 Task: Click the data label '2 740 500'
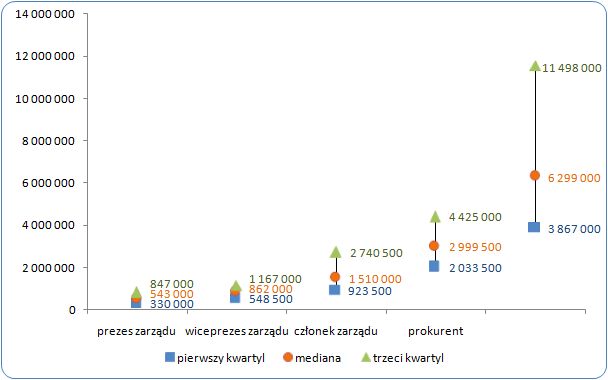point(376,253)
